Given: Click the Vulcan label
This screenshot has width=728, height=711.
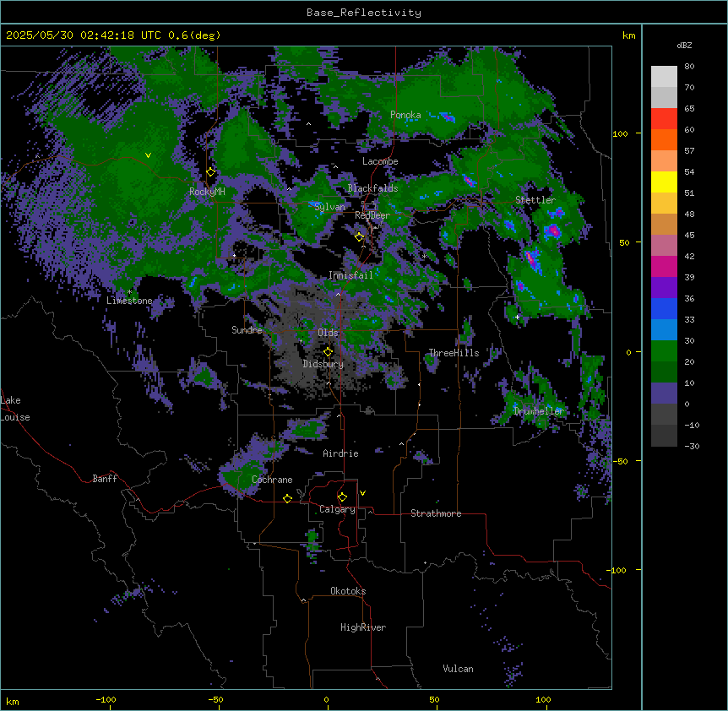Looking at the screenshot, I should (459, 669).
